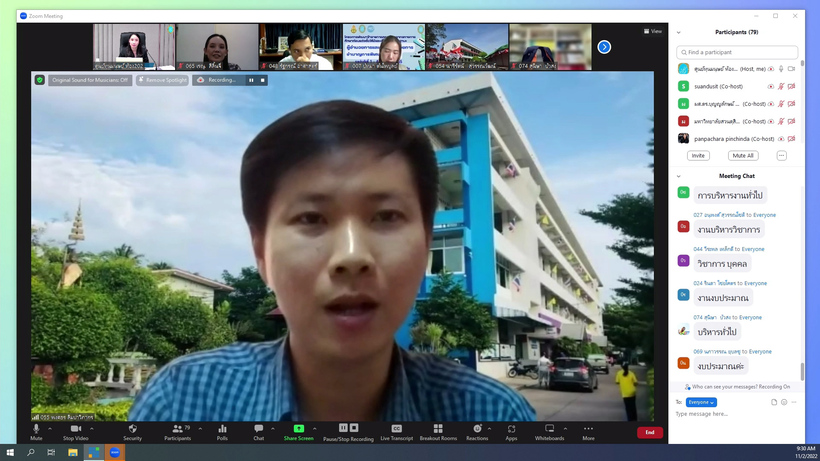Open the Apps icon

pyautogui.click(x=511, y=429)
